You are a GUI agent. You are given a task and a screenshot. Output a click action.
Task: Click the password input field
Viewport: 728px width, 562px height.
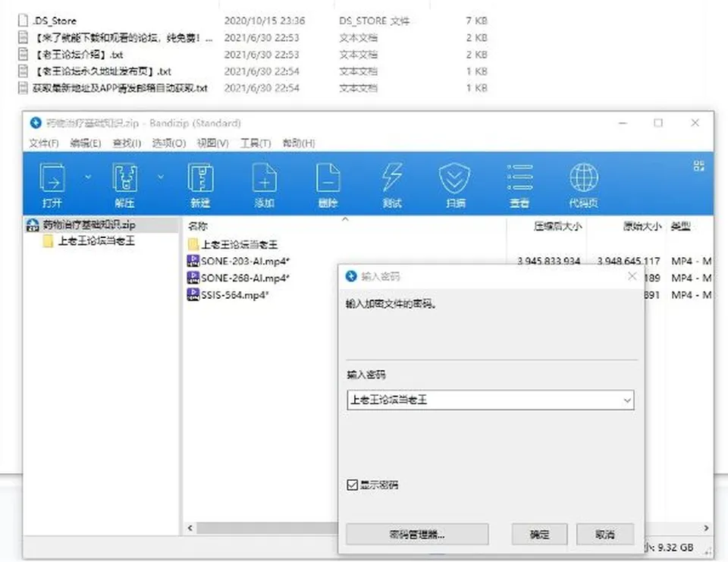(x=491, y=400)
